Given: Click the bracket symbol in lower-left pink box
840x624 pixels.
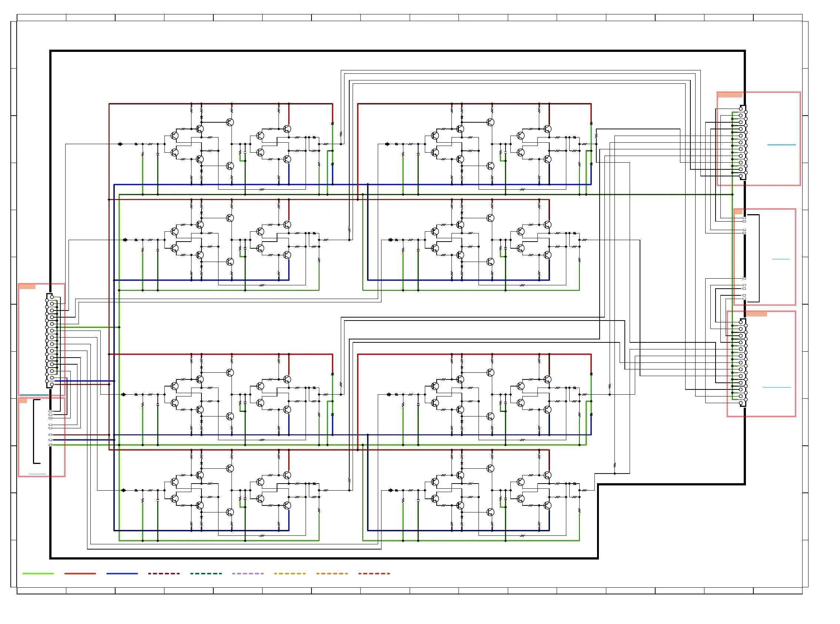Looking at the screenshot, I should tap(35, 431).
